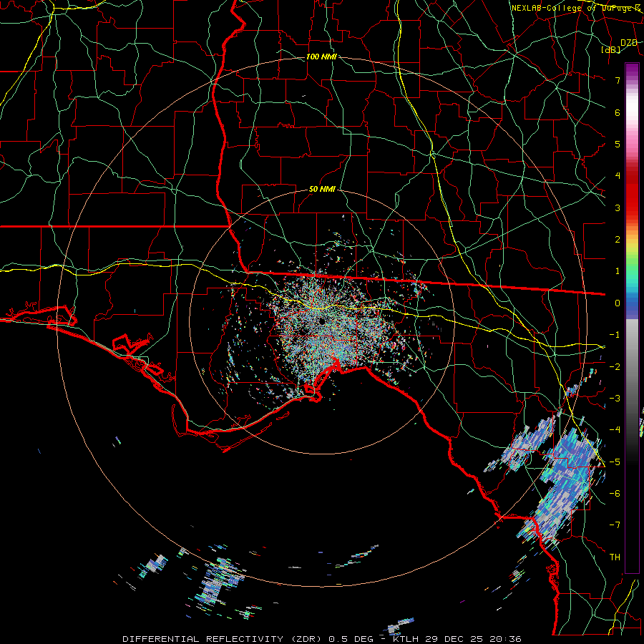
Task: Click the "-2" value on the color scale
Action: (x=615, y=367)
